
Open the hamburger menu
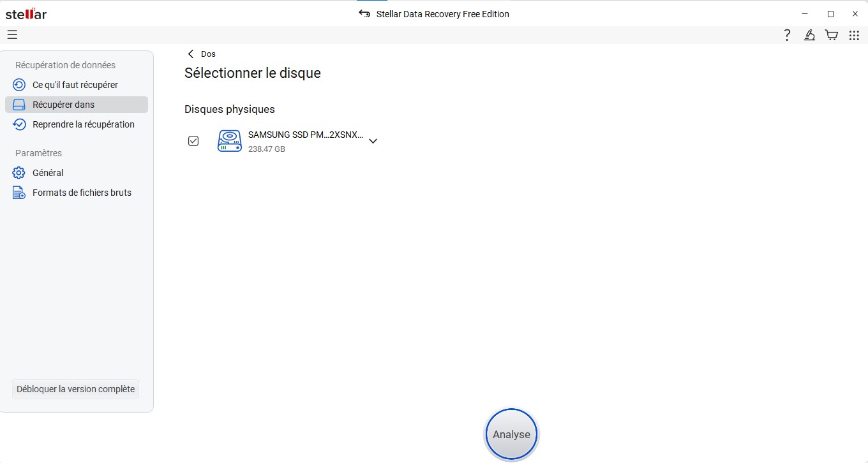(x=12, y=35)
